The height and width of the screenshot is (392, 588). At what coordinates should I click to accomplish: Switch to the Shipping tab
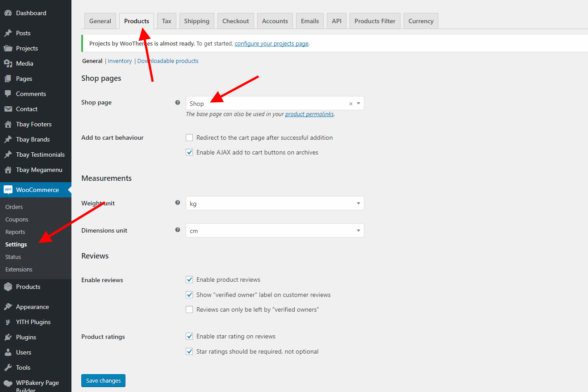pos(196,21)
